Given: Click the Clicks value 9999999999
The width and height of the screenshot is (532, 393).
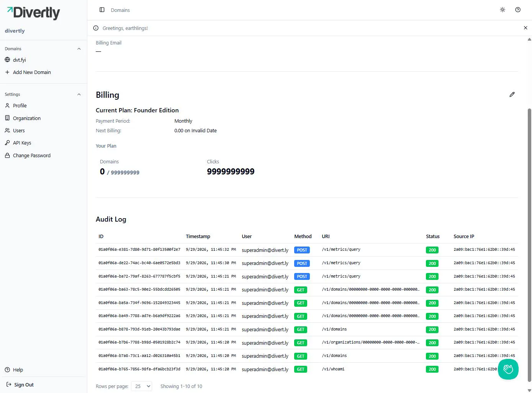Looking at the screenshot, I should tap(231, 171).
